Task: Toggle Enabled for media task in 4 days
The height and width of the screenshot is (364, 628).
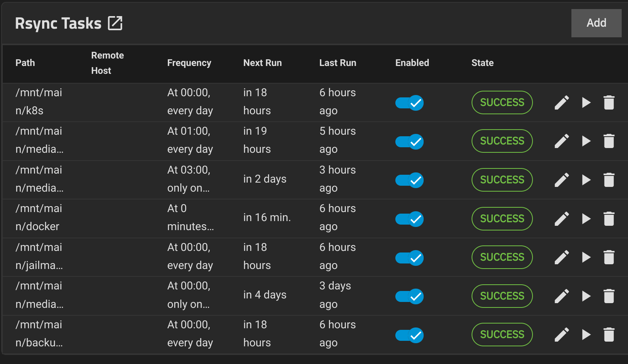Action: click(409, 296)
